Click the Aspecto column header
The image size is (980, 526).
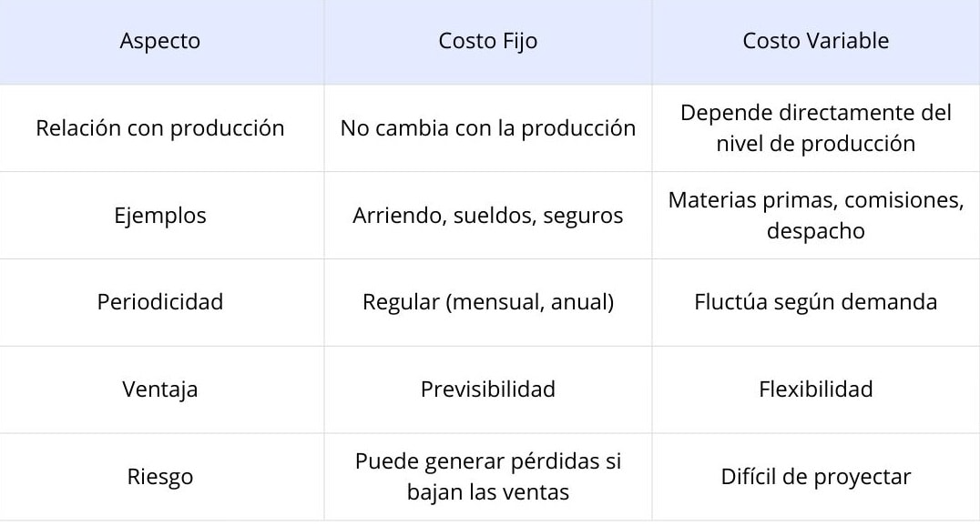coord(160,41)
